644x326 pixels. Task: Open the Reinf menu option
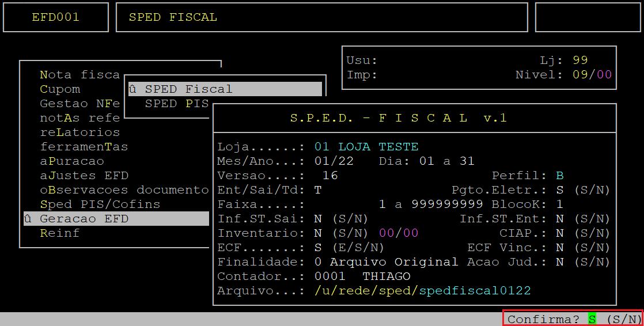pos(59,233)
